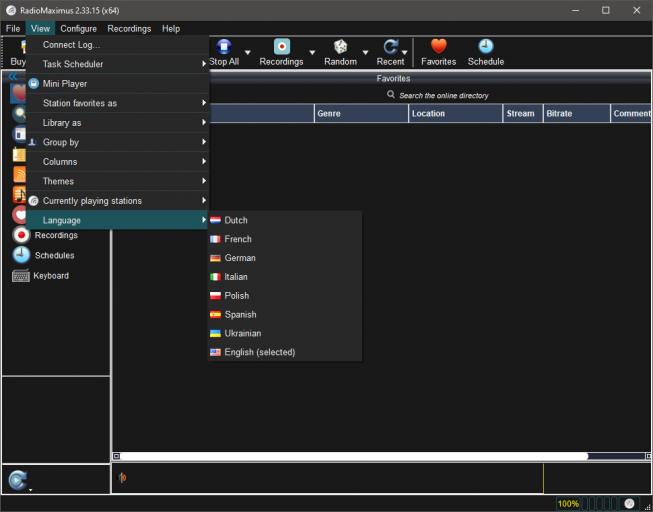Image resolution: width=653 pixels, height=512 pixels.
Task: Sort by Comment column header
Action: (631, 113)
